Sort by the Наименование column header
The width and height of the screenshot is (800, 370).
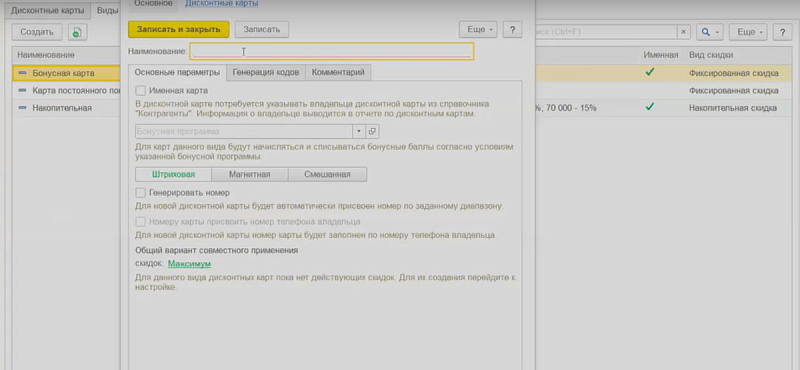coord(66,55)
